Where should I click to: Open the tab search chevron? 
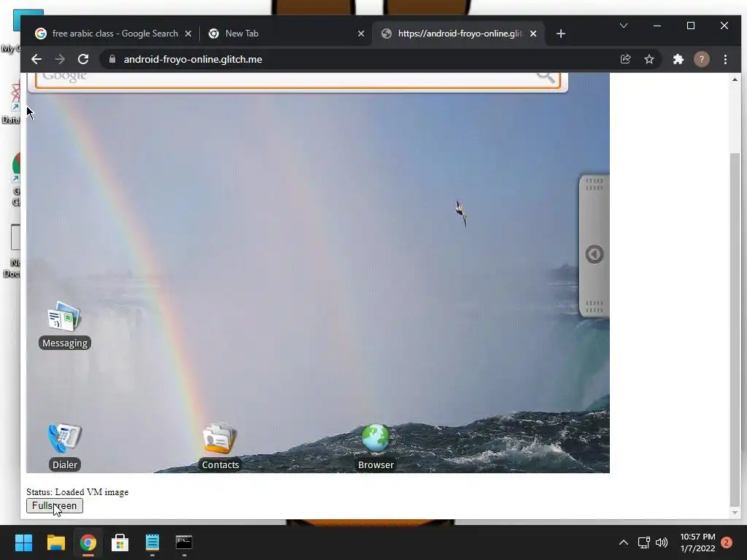click(623, 26)
